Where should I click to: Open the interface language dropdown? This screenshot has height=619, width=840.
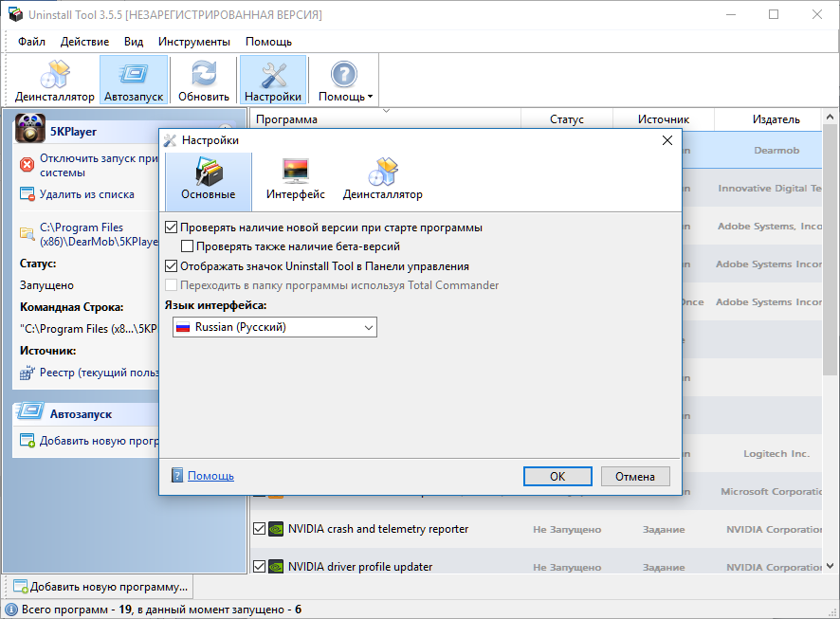tap(275, 327)
